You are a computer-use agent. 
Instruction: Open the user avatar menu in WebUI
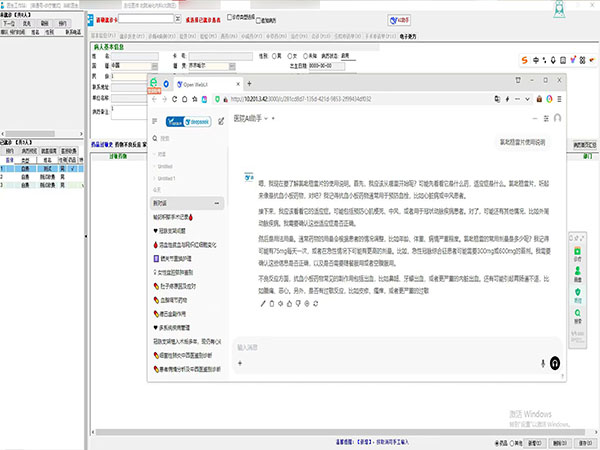[x=558, y=118]
